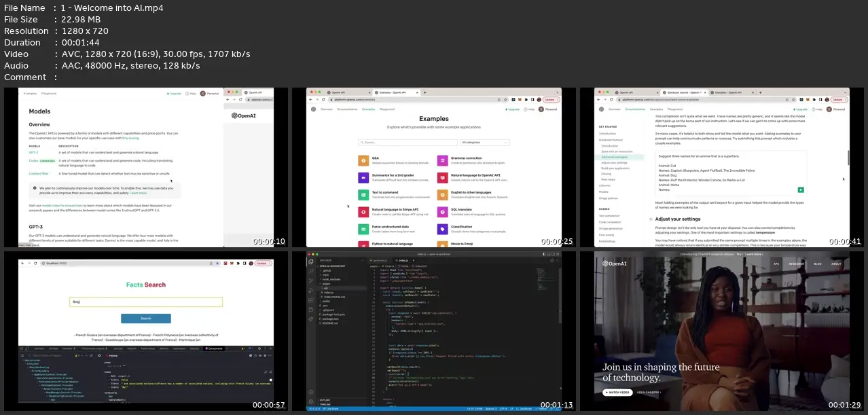Screen dimensions: 868x415
Task: Open index.js editor tab in VS Code
Action: [x=403, y=261]
